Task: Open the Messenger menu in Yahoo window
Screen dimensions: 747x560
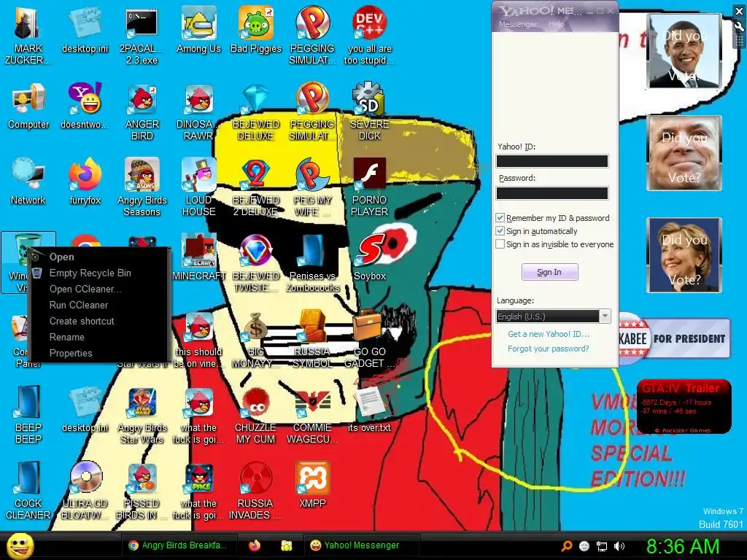Action: 517,24
